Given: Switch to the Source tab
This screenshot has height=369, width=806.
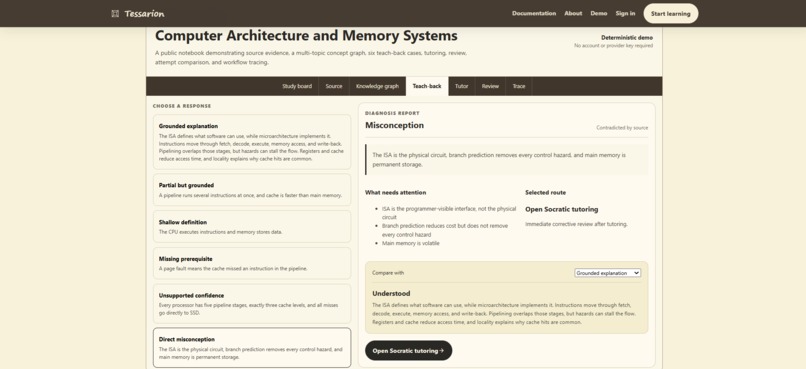Looking at the screenshot, I should 334,86.
